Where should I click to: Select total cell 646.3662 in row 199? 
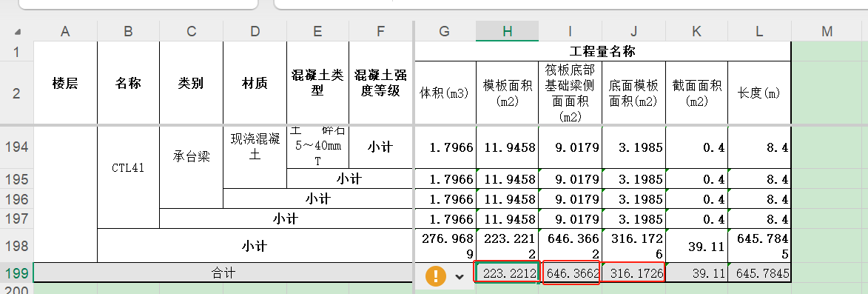point(571,273)
